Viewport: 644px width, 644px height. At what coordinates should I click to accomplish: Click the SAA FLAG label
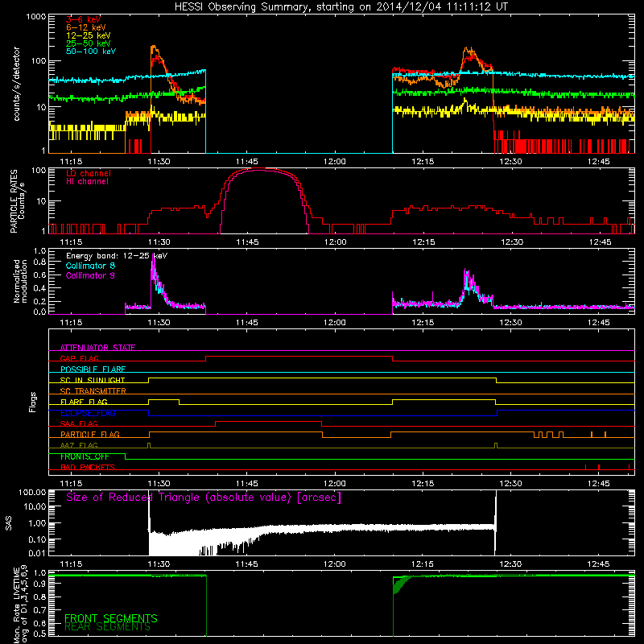click(x=79, y=423)
